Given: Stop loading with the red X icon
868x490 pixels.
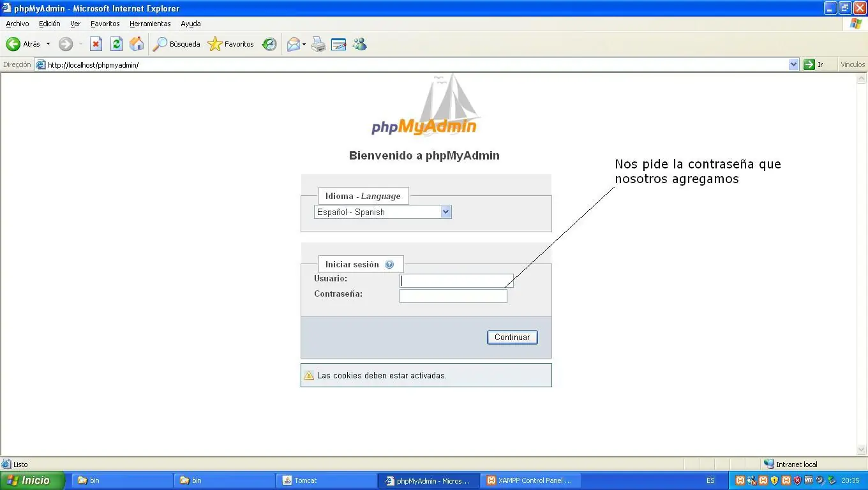Looking at the screenshot, I should tap(96, 44).
